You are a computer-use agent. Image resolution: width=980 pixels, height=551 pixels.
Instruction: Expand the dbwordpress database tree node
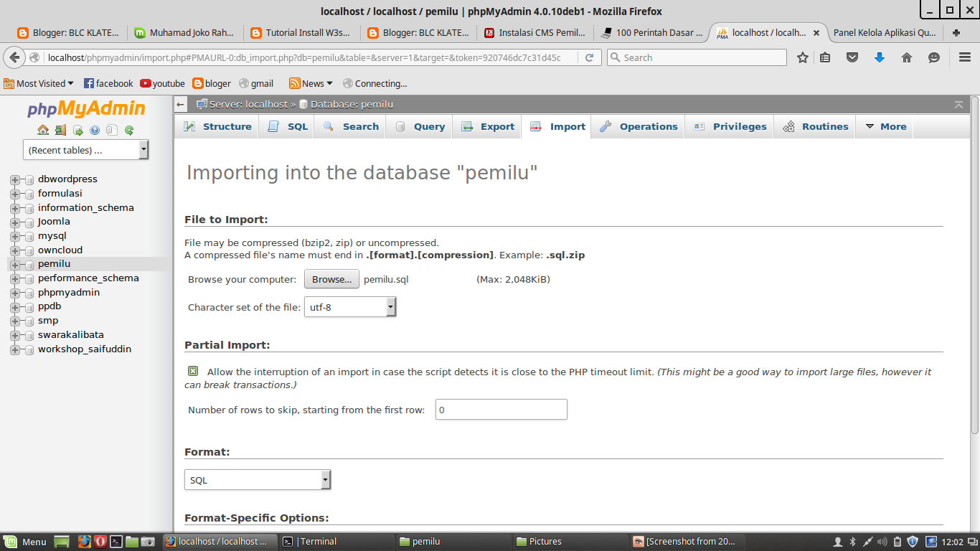coord(14,179)
